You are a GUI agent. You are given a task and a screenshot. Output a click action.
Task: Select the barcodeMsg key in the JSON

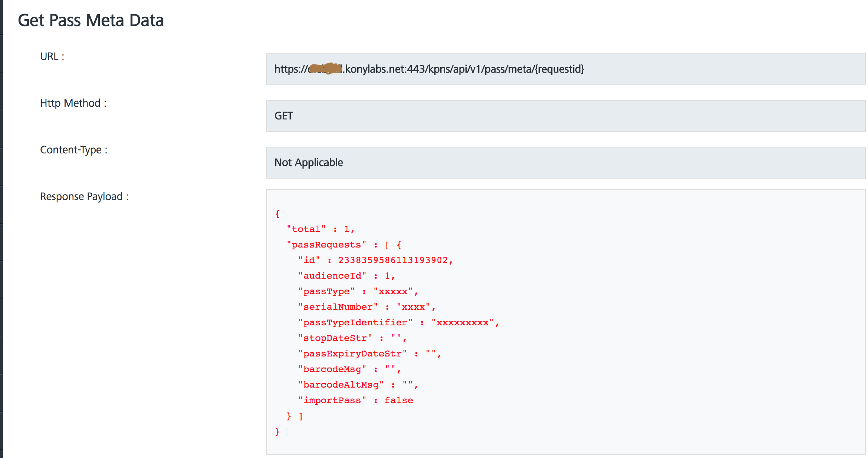click(332, 369)
